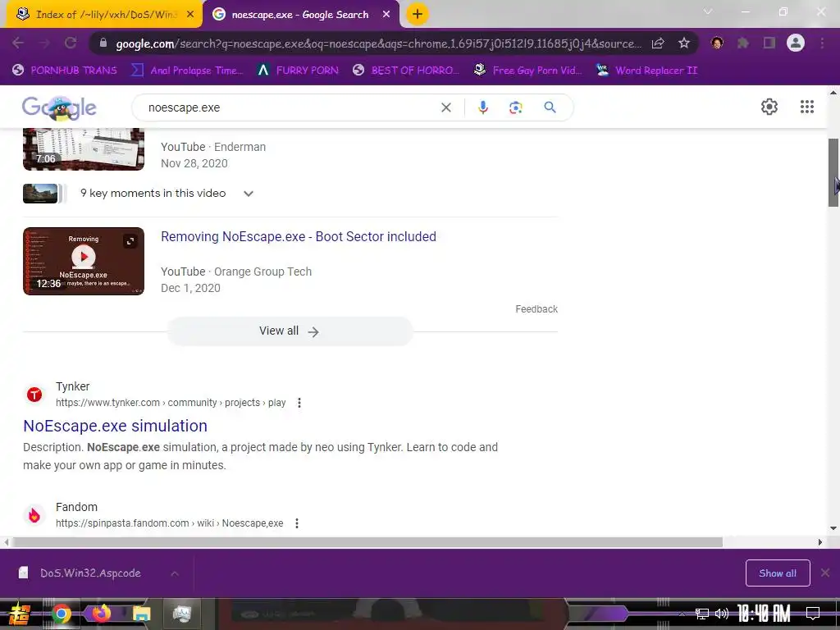This screenshot has width=840, height=630.
Task: Expand 9 key moments in this video
Action: click(x=248, y=194)
